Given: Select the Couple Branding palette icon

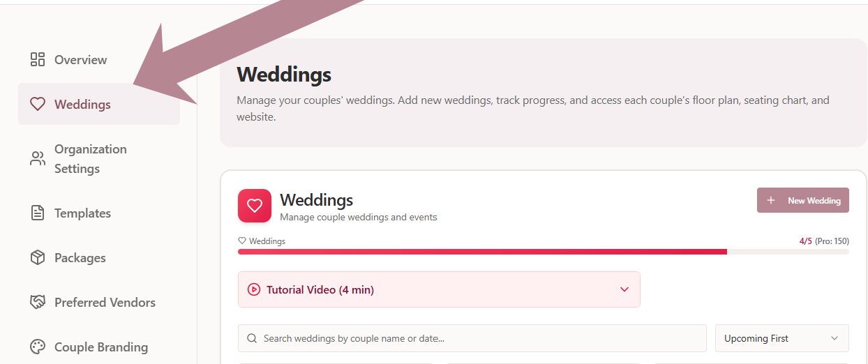Looking at the screenshot, I should click(x=38, y=347).
